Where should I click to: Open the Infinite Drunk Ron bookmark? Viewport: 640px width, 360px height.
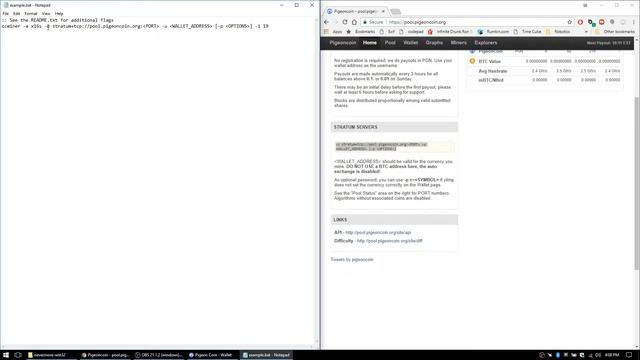(x=450, y=31)
